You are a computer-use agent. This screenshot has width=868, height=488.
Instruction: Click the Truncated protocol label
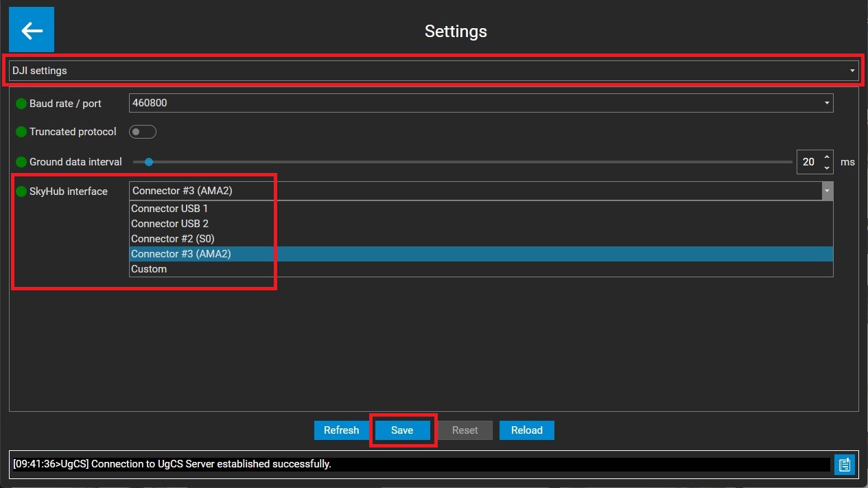pos(73,132)
